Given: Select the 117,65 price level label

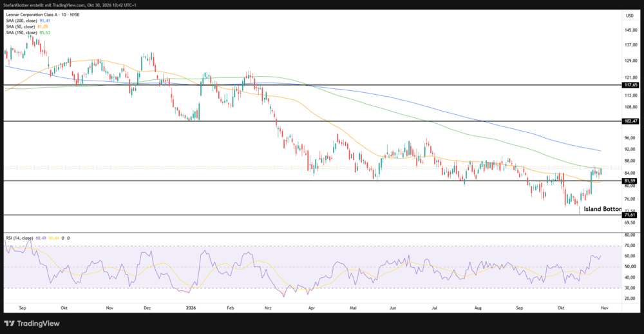Looking at the screenshot, I should [630, 85].
